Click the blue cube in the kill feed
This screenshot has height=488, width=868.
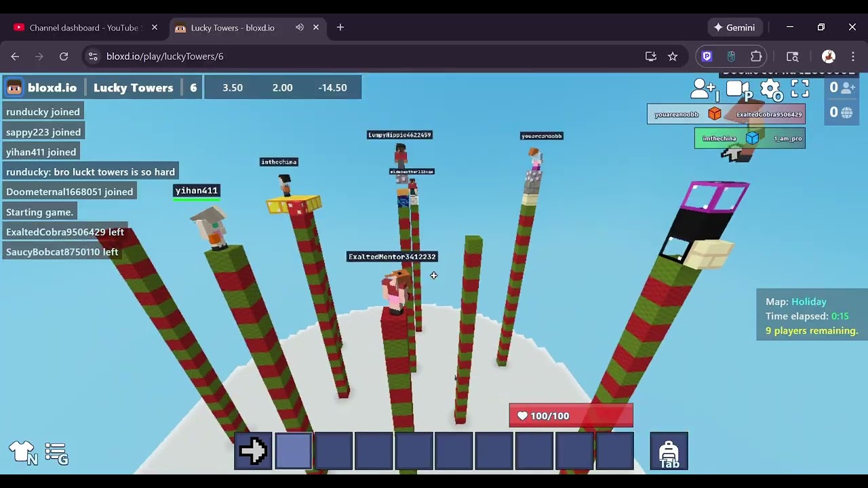coord(752,138)
